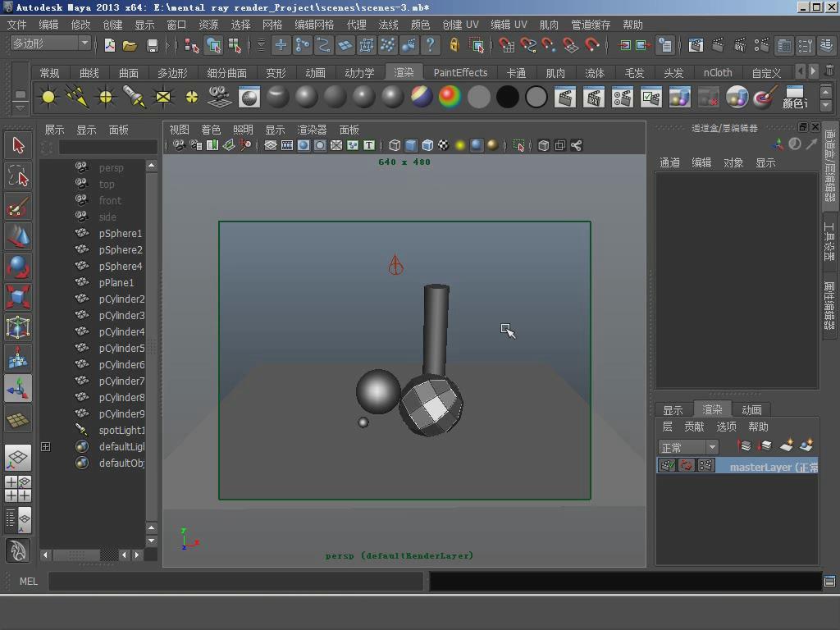Screen dimensions: 840x630
Task: Expand the defaultLightSet node in outliner
Action: (46, 446)
